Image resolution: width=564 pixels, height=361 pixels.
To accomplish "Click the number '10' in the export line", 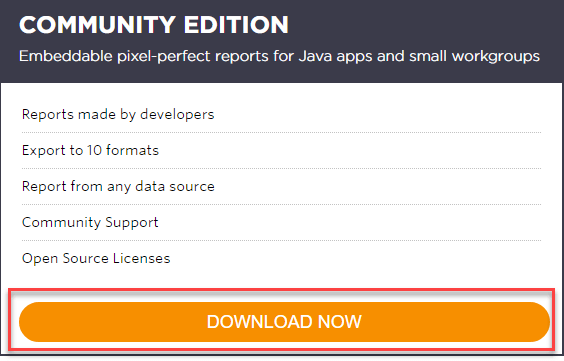I will 95,150.
